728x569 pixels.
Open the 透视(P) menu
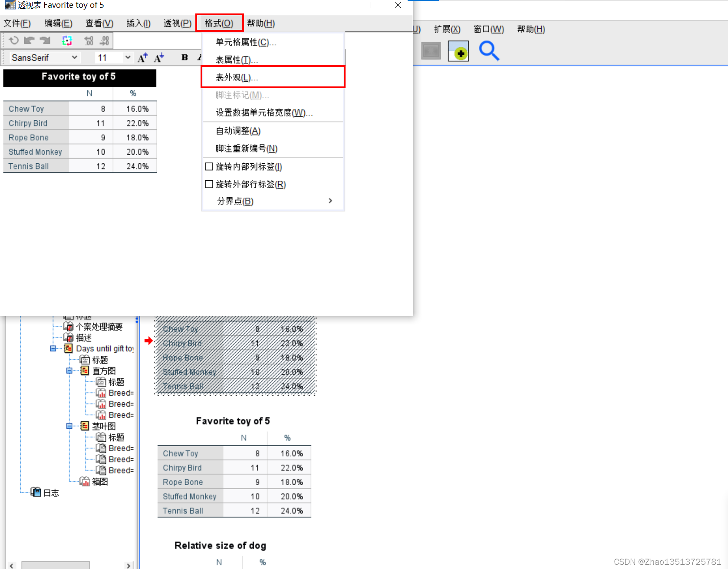tap(178, 23)
